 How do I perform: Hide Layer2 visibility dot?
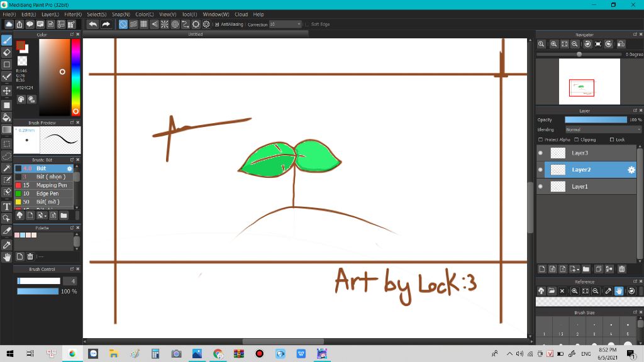[540, 170]
